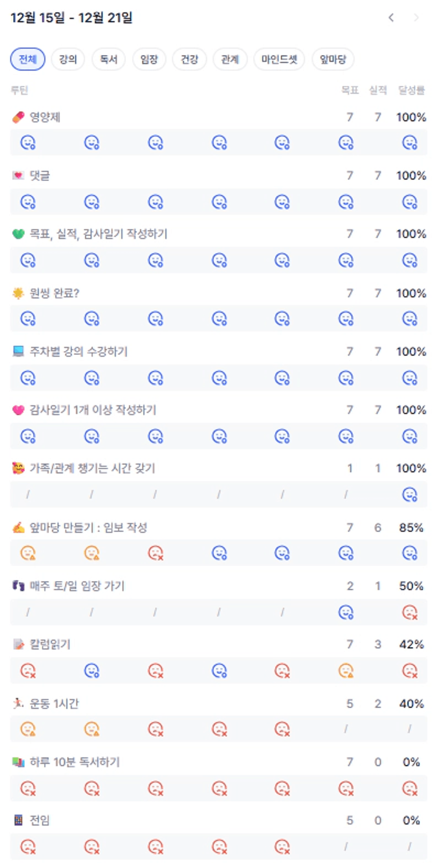Click the footprints icon for 매주 토/일 임장 가기

[19, 586]
